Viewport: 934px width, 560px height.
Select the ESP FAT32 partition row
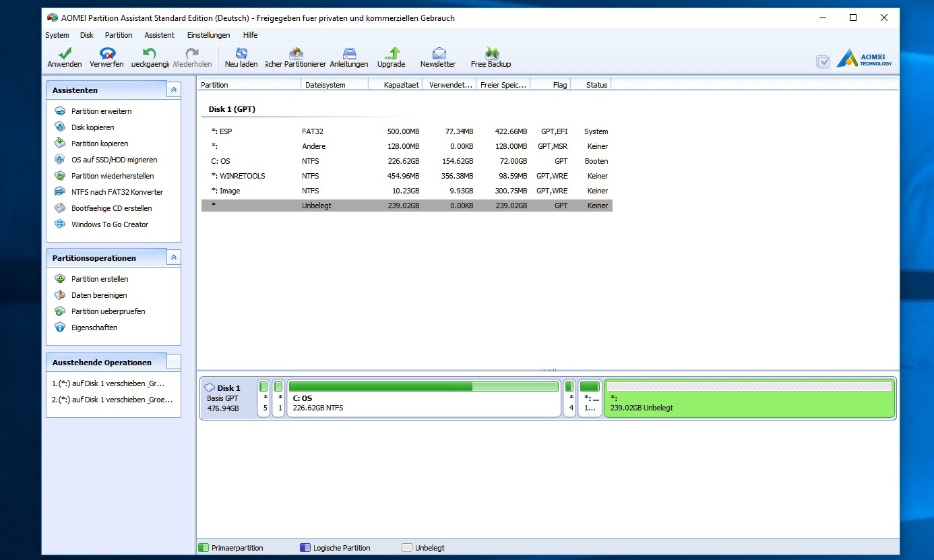click(406, 131)
